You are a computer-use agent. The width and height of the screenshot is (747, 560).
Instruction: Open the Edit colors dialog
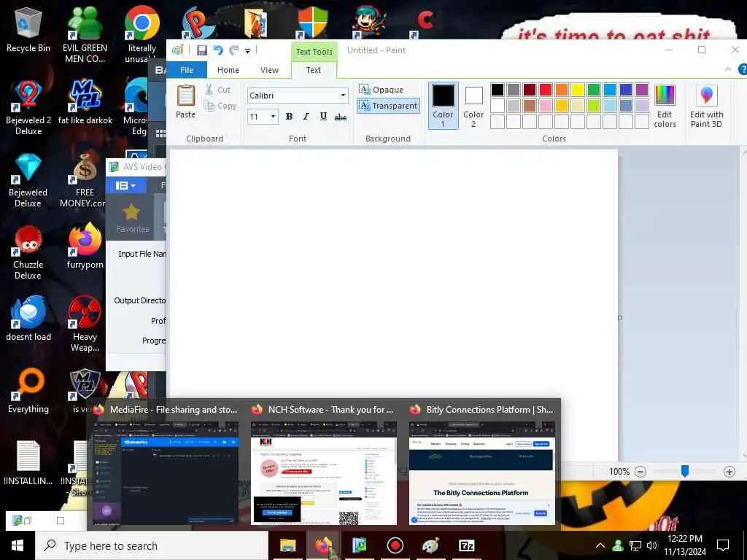pos(665,106)
